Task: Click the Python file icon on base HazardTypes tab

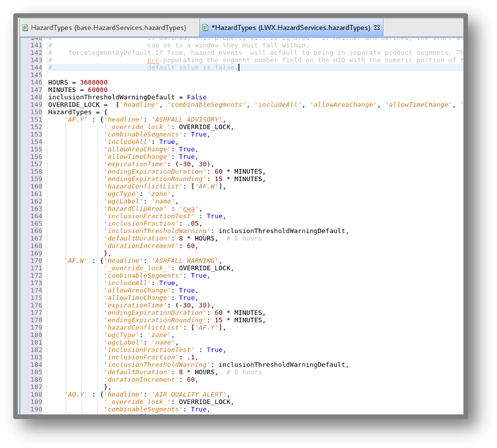Action: (x=25, y=28)
